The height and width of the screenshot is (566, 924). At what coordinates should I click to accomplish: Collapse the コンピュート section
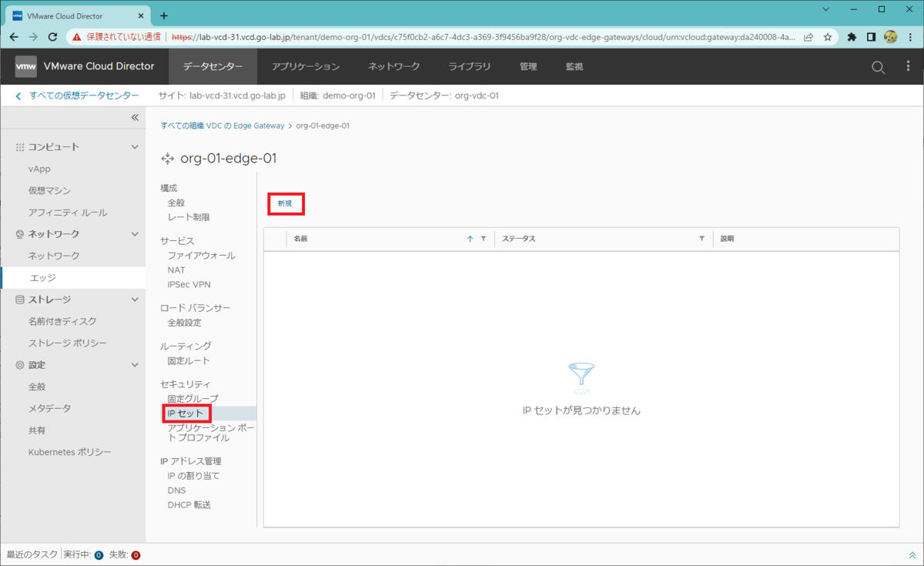pos(135,146)
